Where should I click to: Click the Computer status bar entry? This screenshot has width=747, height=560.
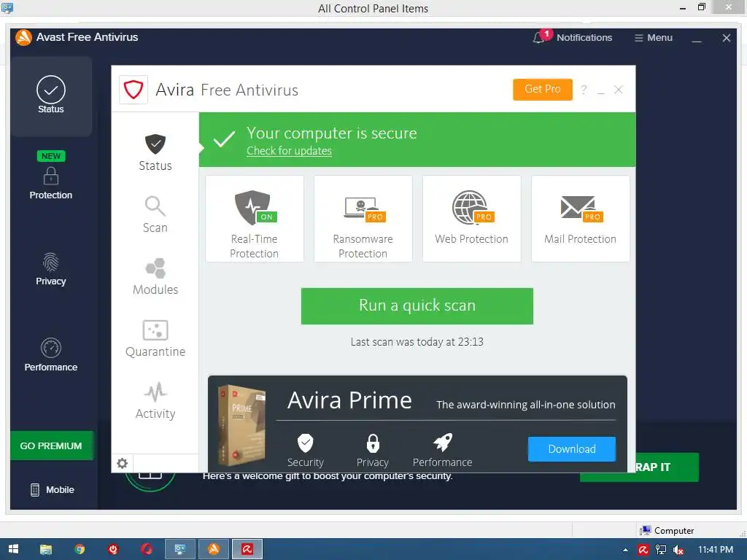pos(667,531)
